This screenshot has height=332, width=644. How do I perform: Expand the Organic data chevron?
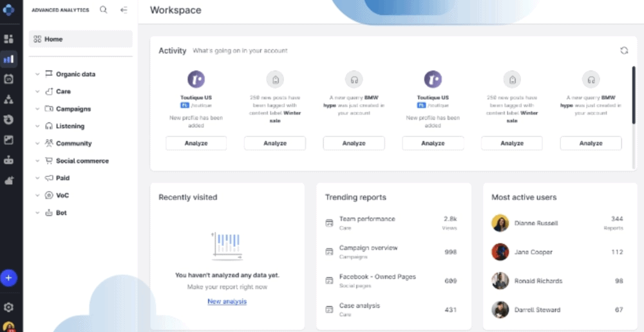[x=37, y=74]
